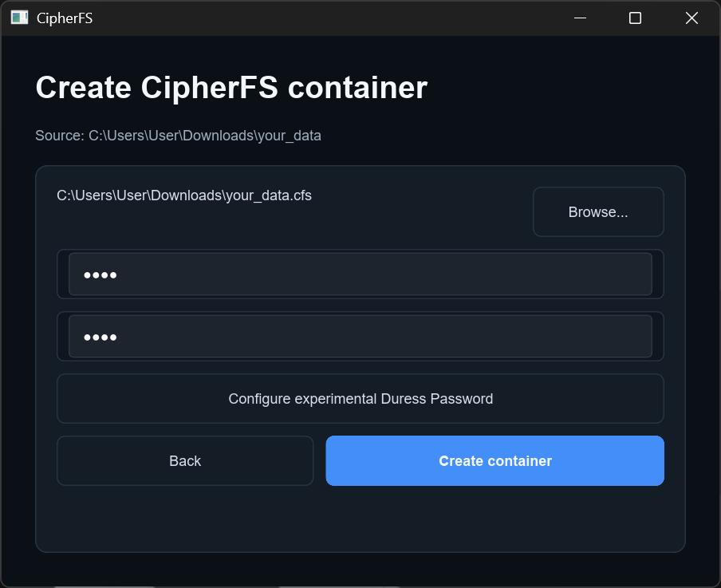
Task: Go Back to previous screen
Action: point(185,460)
